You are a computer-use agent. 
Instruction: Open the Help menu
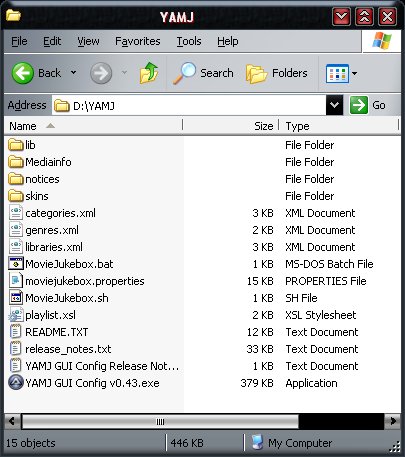point(228,41)
